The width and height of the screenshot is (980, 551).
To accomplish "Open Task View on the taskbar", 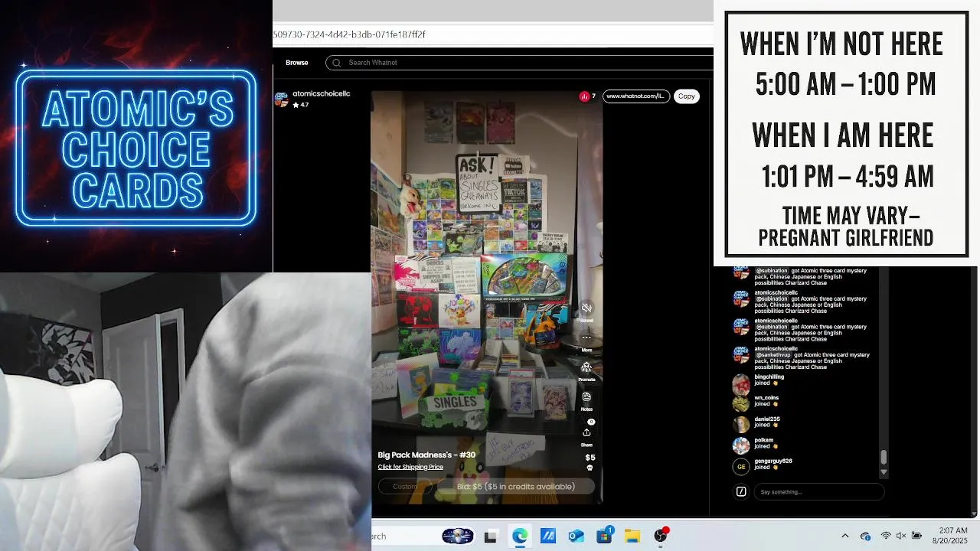I will click(x=491, y=536).
